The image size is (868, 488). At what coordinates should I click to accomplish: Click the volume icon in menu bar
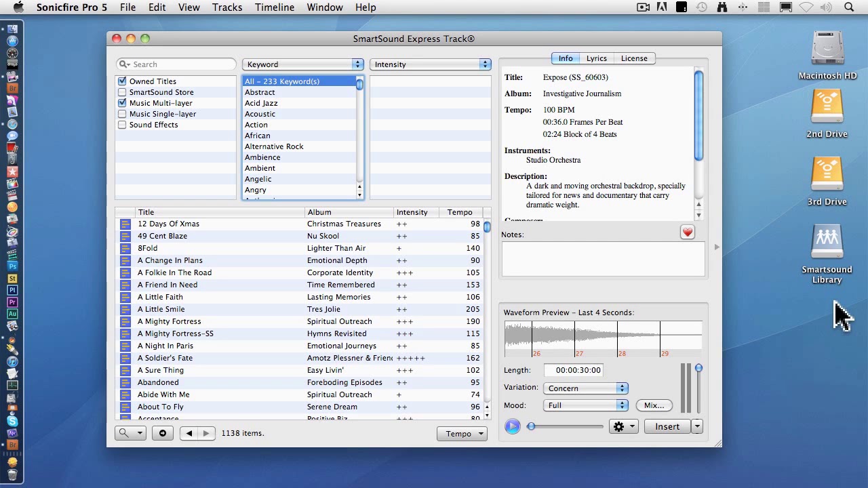(826, 7)
